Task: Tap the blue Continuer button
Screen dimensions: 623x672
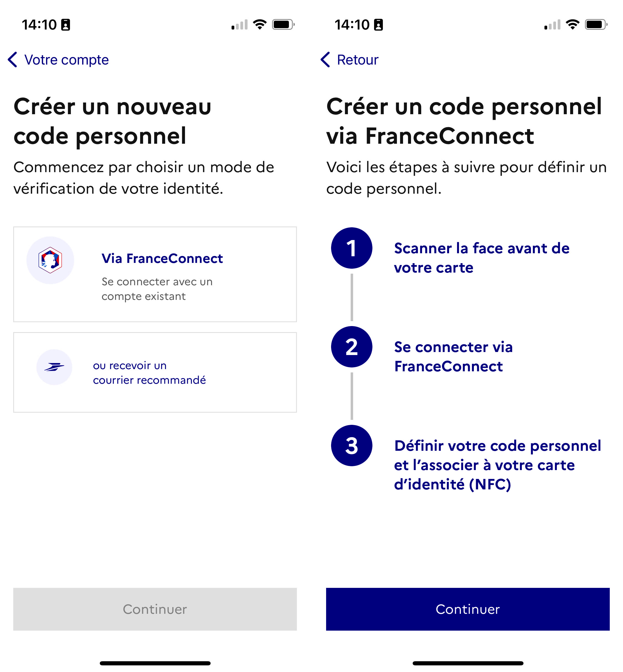Action: 468,609
